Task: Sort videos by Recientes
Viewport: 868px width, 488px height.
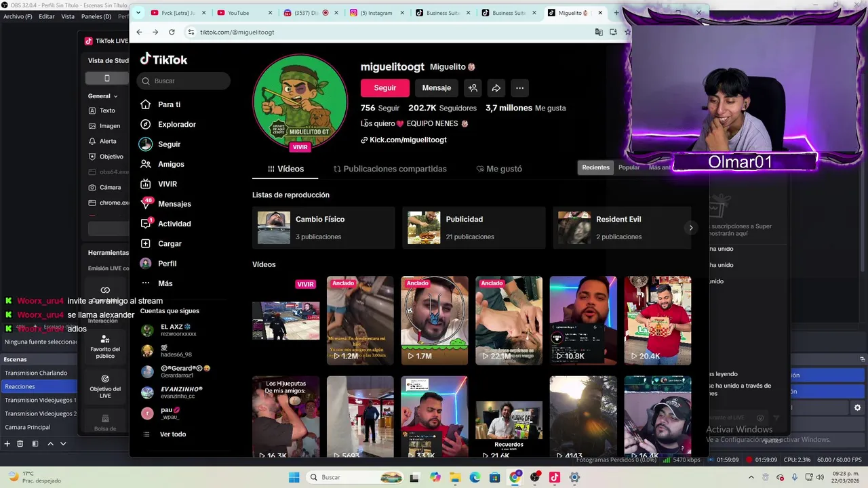Action: pyautogui.click(x=595, y=167)
